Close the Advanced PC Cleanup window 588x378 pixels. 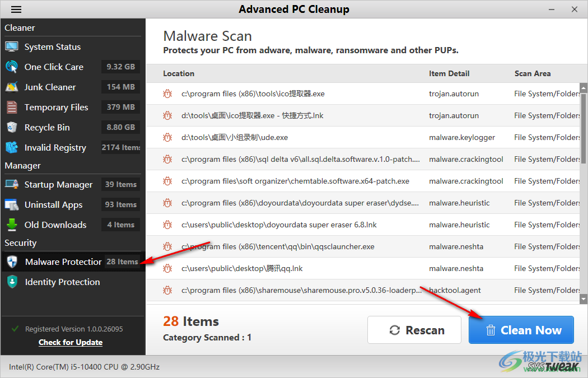coord(575,10)
